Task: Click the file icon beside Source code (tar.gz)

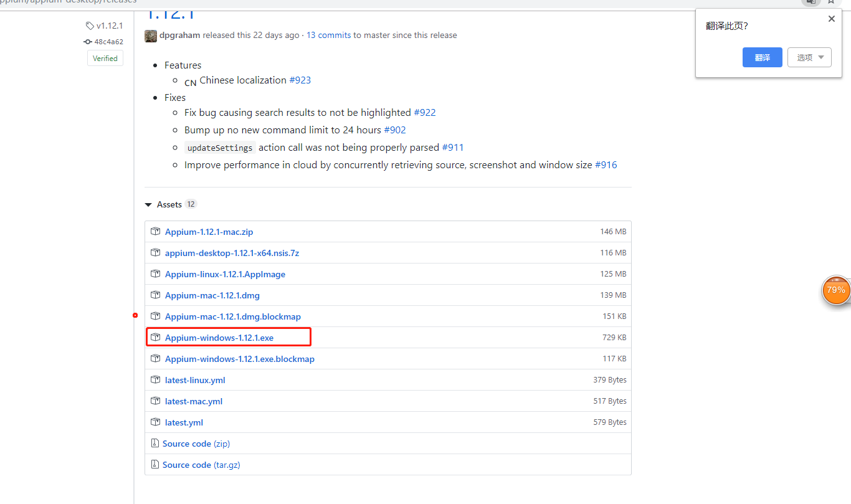Action: (x=155, y=464)
